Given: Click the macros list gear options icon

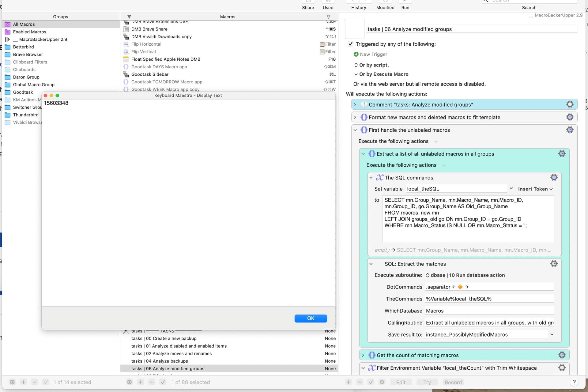Looking at the screenshot, I should (129, 382).
